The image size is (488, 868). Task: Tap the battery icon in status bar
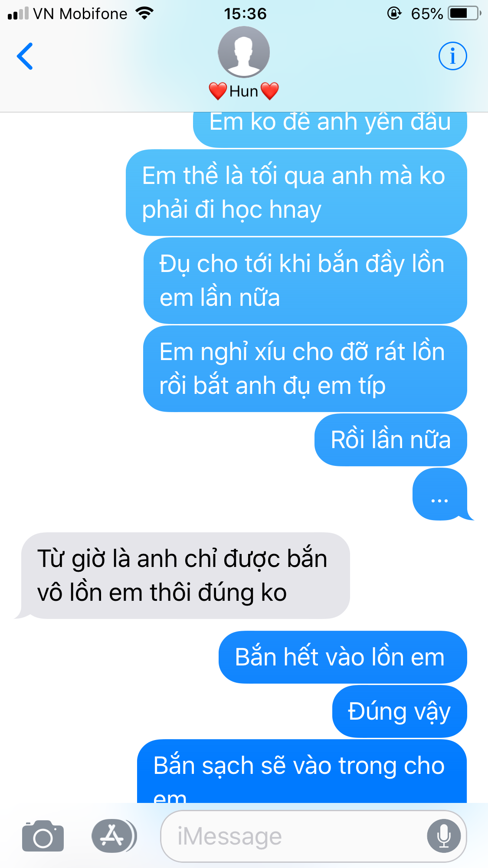tap(465, 13)
